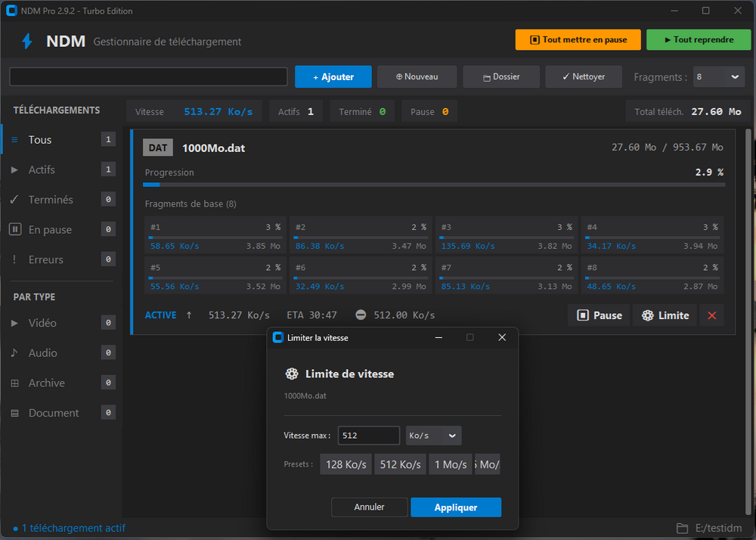Click Tout reprendre button

[699, 39]
